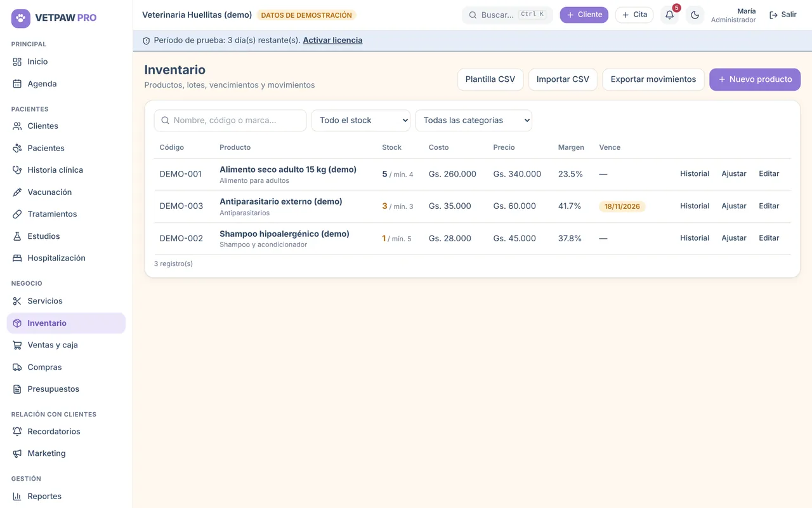Click 'Gs. 340.000' price cell
The image size is (812, 508).
(517, 174)
